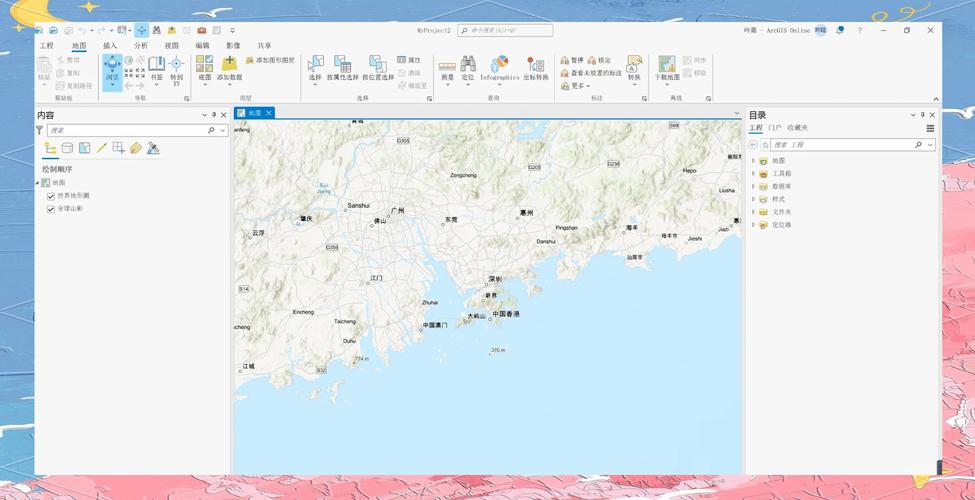Collapse the ribbon with the chevron arrow
Viewport: 975px width, 500px height.
pos(936,99)
